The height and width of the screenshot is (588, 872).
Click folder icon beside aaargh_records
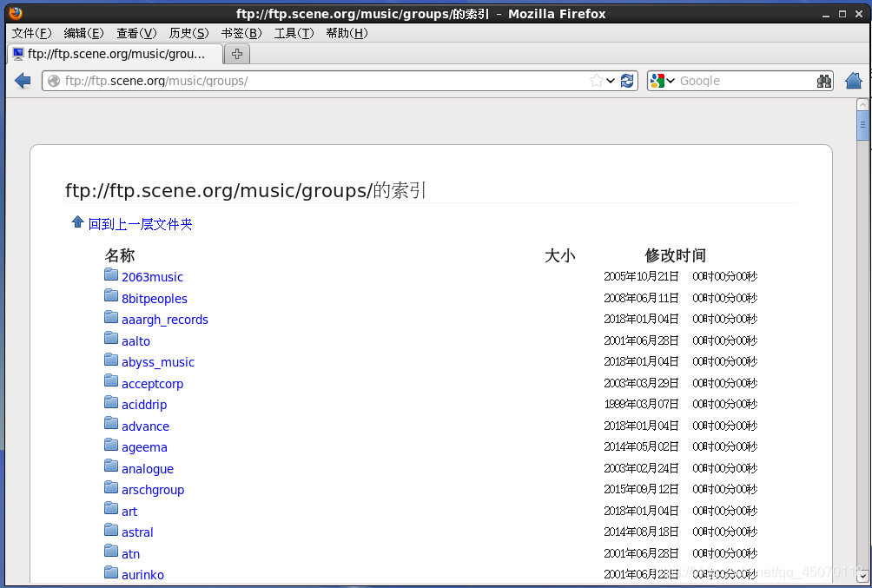tap(111, 317)
